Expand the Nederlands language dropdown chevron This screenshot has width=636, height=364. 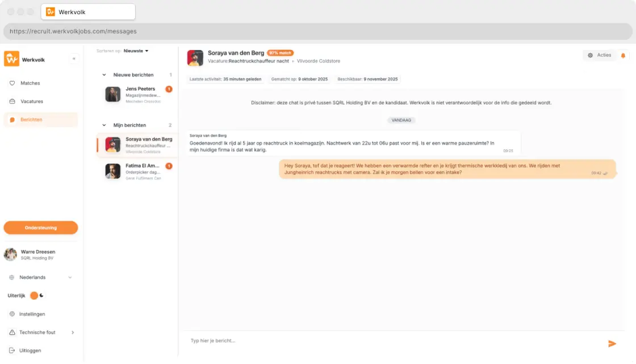click(69, 277)
